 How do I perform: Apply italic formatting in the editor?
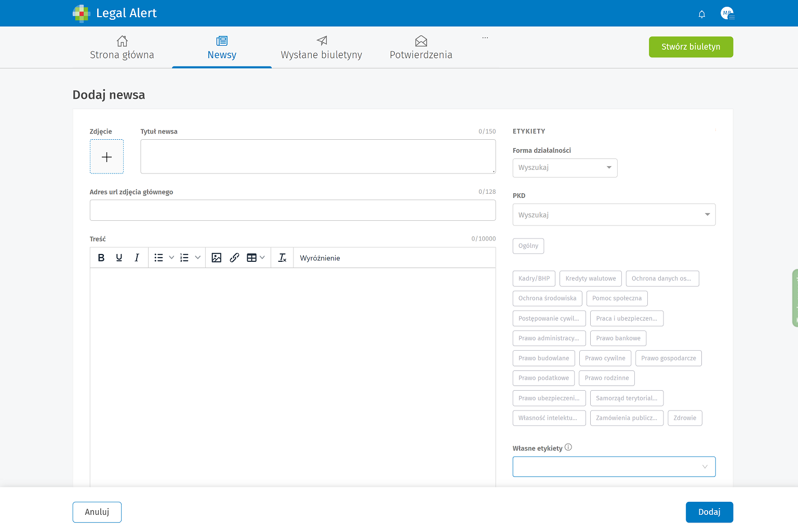137,258
